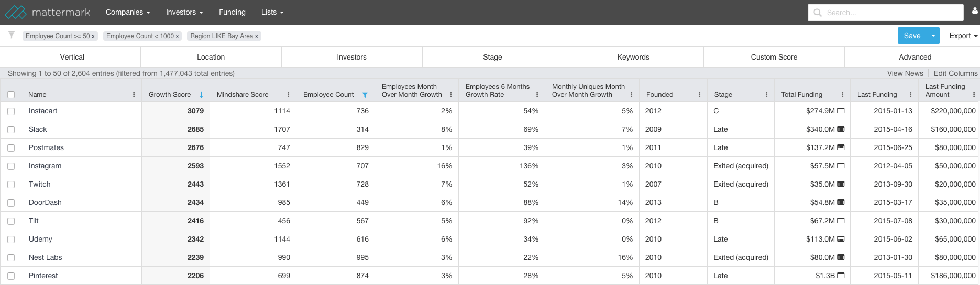Image resolution: width=980 pixels, height=285 pixels.
Task: Click the blue Save button
Action: point(912,36)
